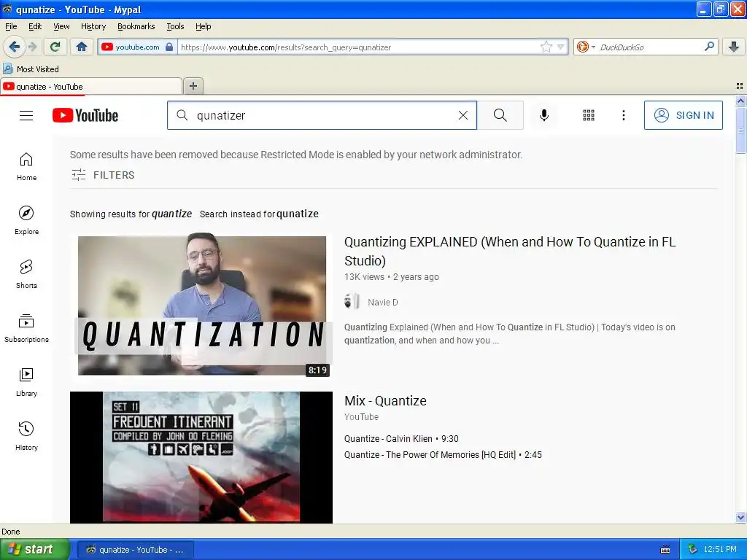This screenshot has width=747, height=560.
Task: Open the Tools menu
Action: 175,26
